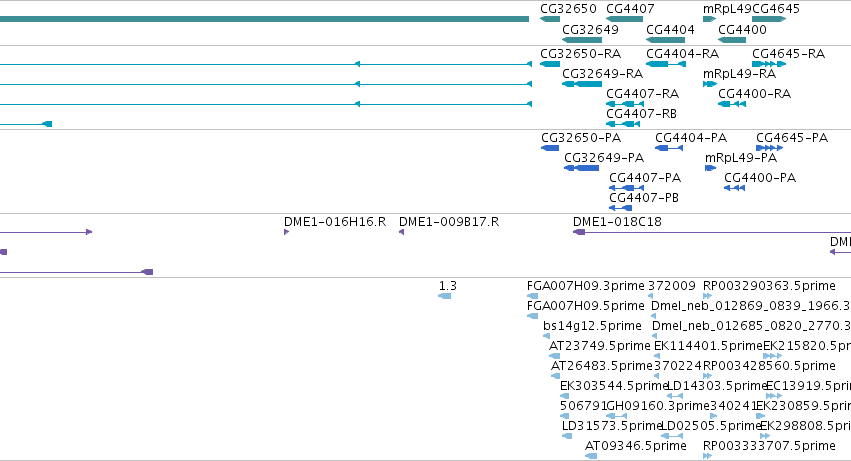
Task: Click the Dmel_neb_012869_0839_1966 label
Action: pos(751,306)
